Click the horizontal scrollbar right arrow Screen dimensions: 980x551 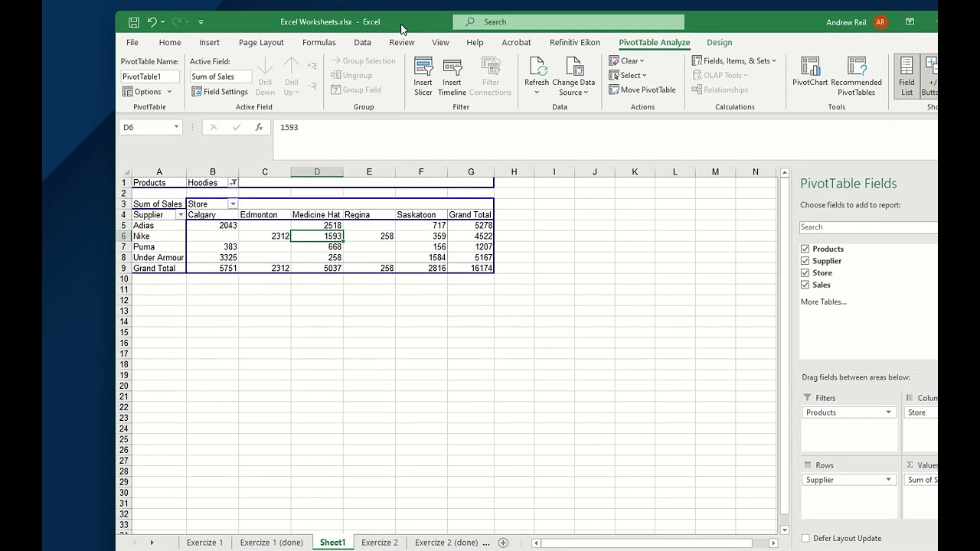pos(773,543)
